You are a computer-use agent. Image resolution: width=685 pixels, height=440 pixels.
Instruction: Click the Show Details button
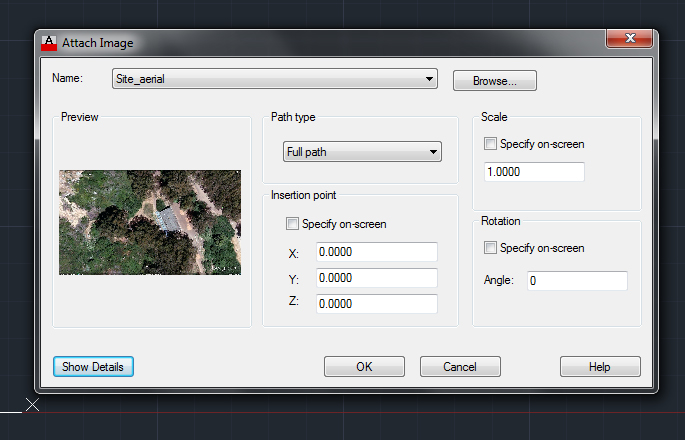(93, 367)
